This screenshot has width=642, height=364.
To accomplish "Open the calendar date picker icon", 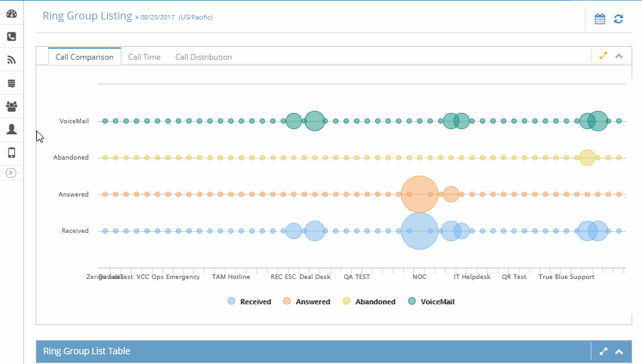I will tap(600, 19).
